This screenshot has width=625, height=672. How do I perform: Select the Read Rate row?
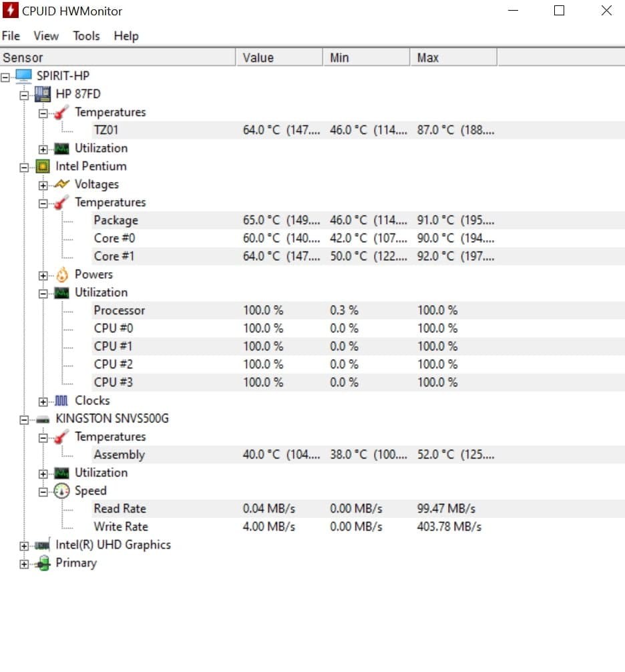tap(359, 509)
